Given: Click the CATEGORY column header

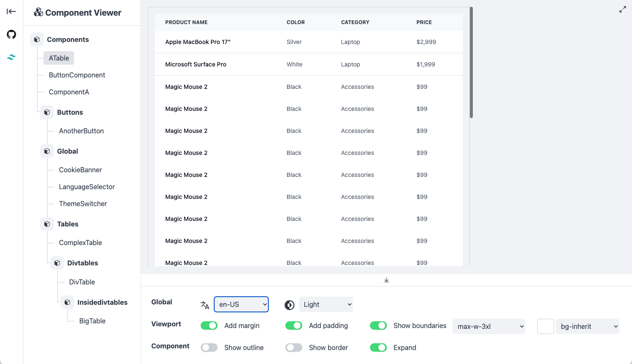Looking at the screenshot, I should pos(355,22).
